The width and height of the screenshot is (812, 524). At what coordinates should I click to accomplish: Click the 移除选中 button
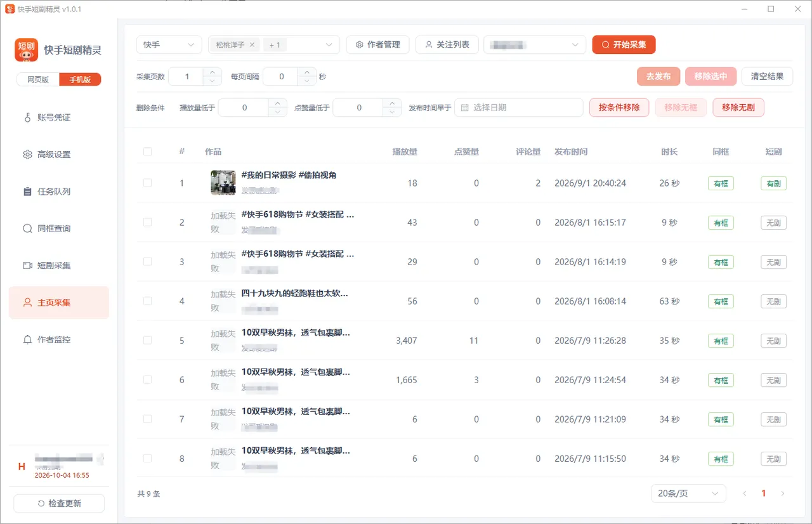(710, 76)
